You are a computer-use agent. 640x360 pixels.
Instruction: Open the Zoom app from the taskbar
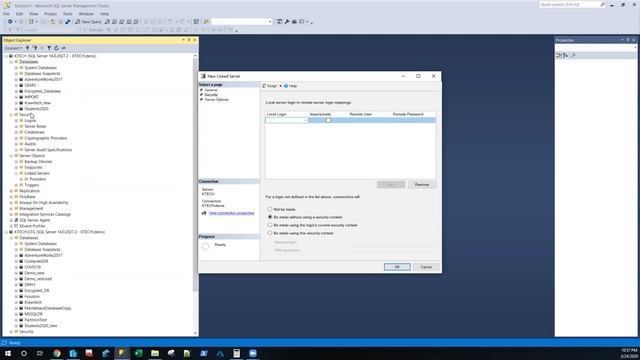coord(253,353)
